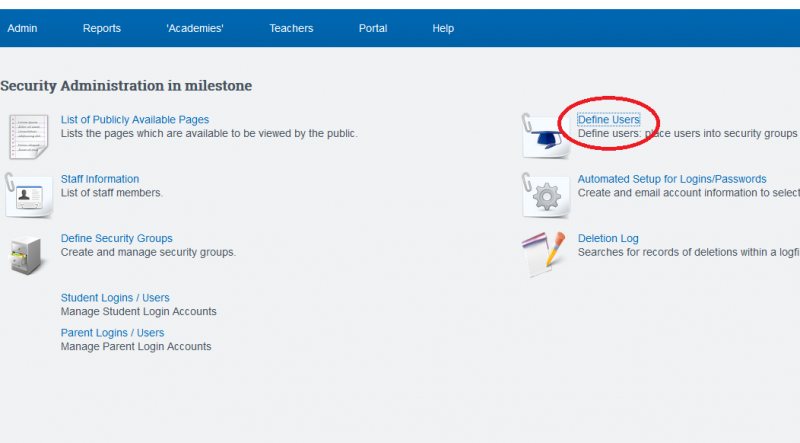This screenshot has width=800, height=443.
Task: Click text 'Manage Student Login Accounts'
Action: click(138, 311)
